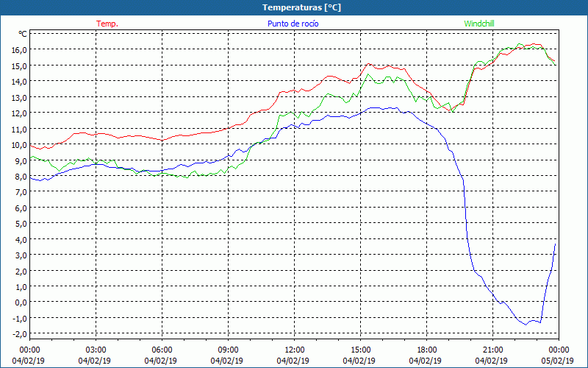The width and height of the screenshot is (588, 368).
Task: Click the "15:00" x-axis time label
Action: (360, 350)
